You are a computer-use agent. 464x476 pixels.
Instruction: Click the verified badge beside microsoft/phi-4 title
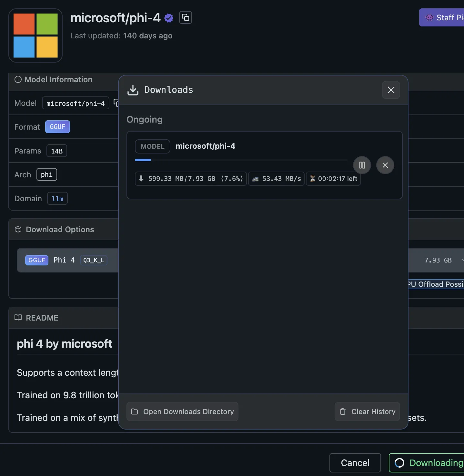point(169,18)
